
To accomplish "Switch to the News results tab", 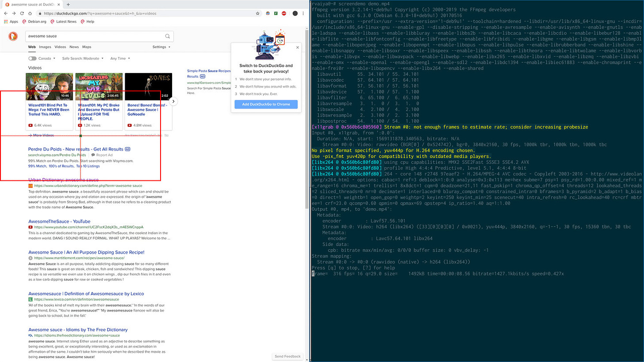I will (74, 47).
